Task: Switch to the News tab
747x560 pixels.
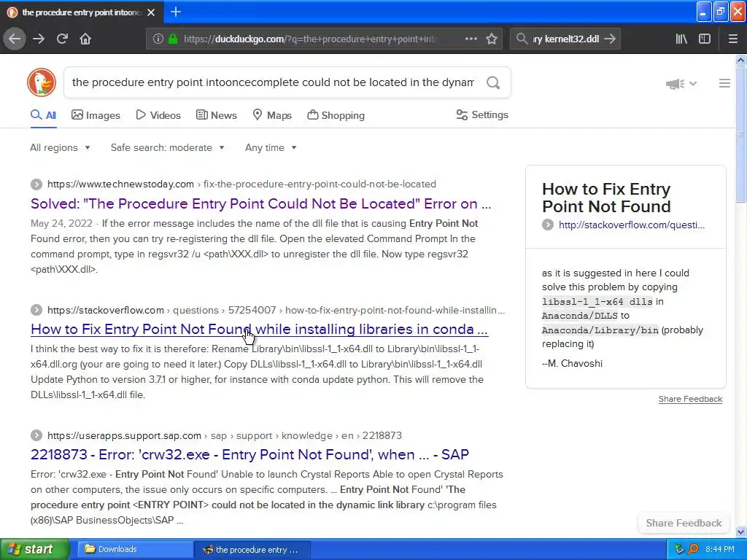Action: click(216, 115)
